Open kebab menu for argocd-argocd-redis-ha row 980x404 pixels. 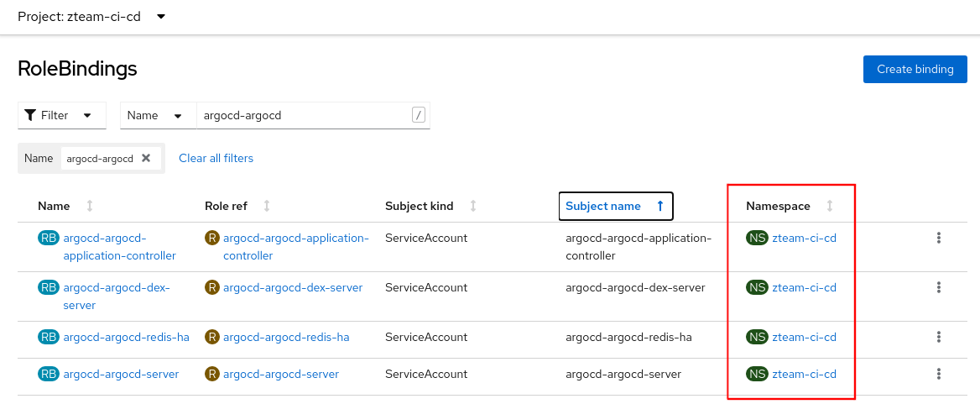(939, 338)
